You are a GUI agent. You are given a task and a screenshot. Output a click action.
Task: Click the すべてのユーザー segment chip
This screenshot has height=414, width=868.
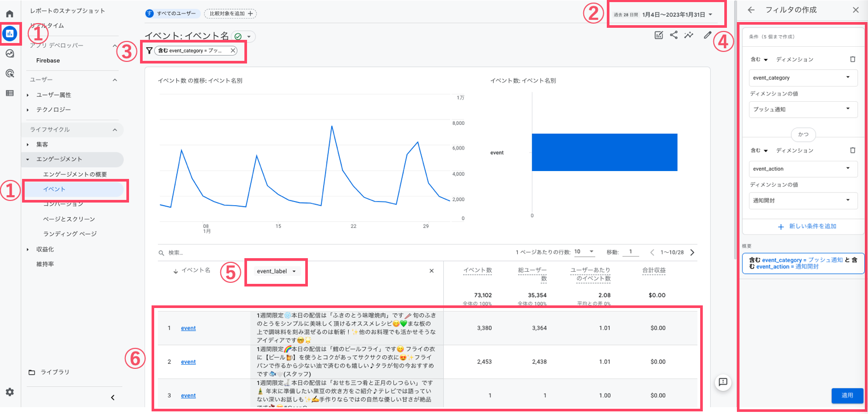tap(172, 14)
